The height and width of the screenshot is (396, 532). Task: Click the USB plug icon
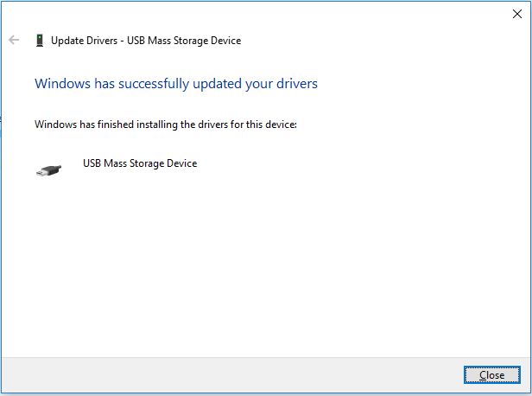(x=49, y=170)
